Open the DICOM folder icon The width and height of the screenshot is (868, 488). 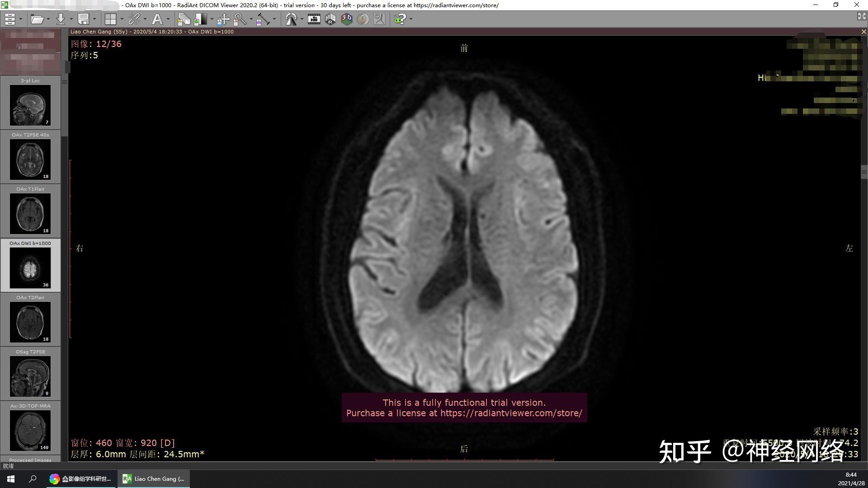(37, 19)
